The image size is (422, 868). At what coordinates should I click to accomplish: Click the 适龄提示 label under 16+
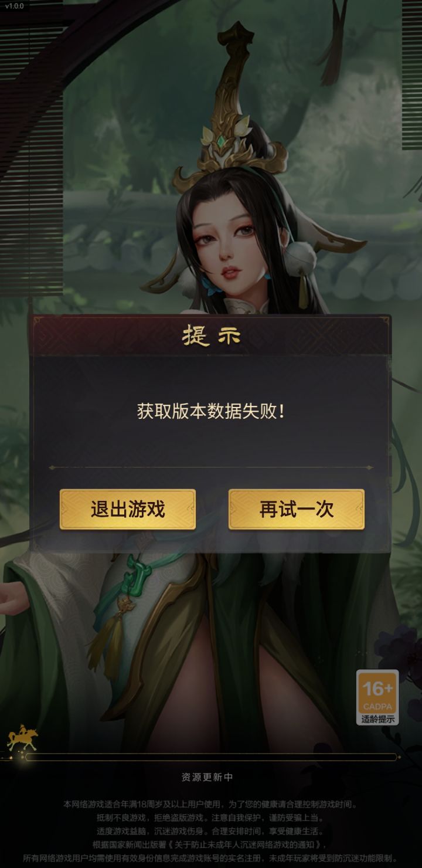377,719
